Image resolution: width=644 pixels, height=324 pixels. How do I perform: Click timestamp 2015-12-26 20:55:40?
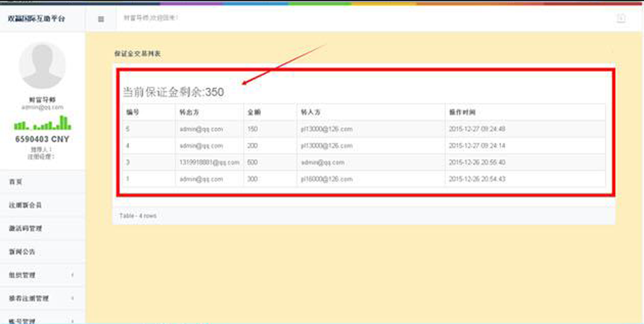[x=477, y=162]
